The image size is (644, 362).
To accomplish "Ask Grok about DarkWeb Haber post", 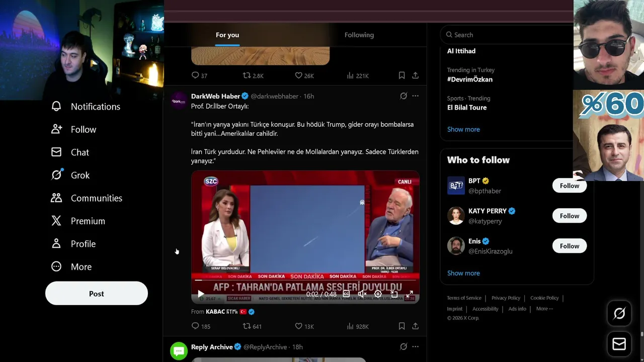I will point(403,96).
